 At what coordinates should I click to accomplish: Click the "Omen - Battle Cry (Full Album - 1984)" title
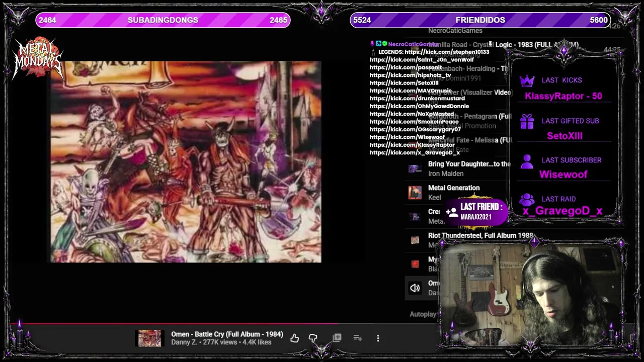point(227,334)
